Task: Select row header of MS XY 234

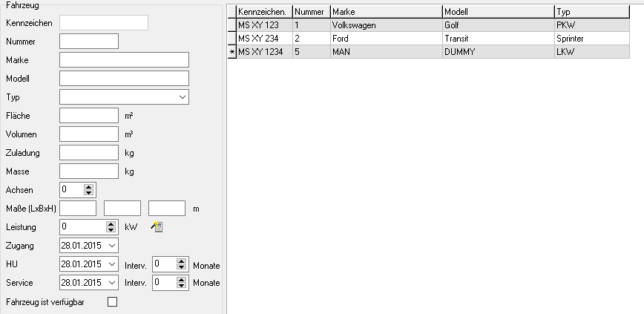Action: (232, 38)
